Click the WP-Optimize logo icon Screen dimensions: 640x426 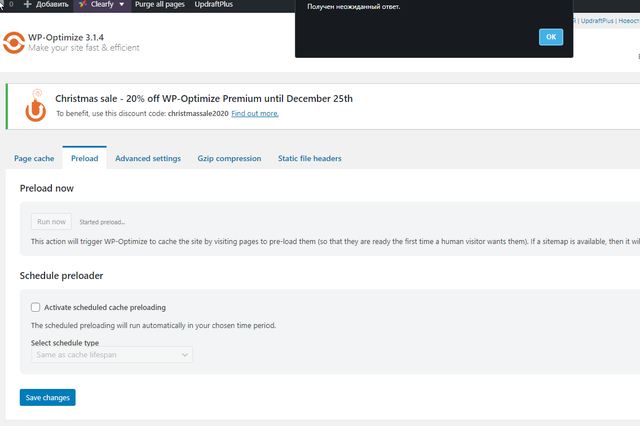[x=14, y=43]
